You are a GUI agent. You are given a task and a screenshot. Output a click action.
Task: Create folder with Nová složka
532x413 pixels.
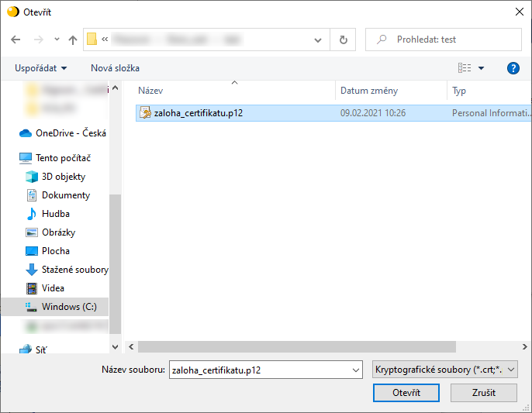[x=115, y=68]
